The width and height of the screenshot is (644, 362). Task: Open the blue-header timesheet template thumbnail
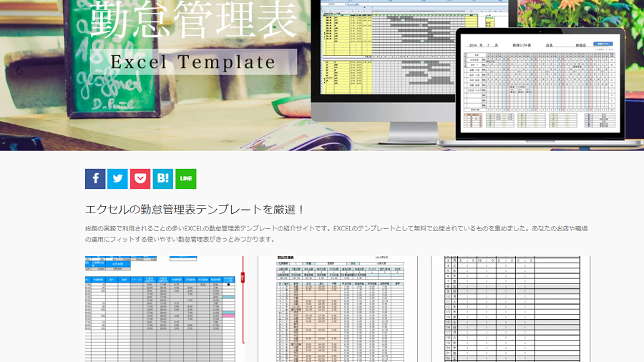click(x=165, y=309)
